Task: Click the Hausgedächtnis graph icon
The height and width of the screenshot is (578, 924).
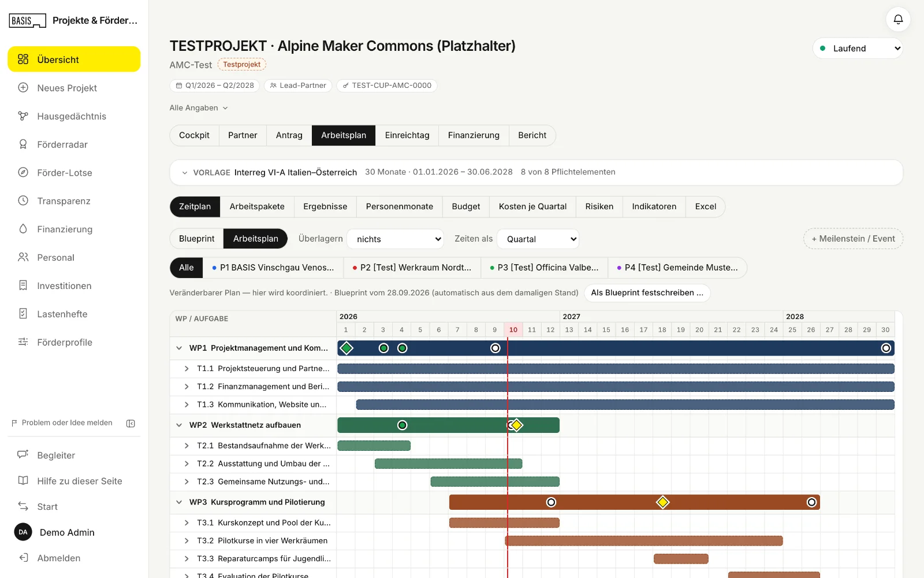Action: click(x=23, y=116)
